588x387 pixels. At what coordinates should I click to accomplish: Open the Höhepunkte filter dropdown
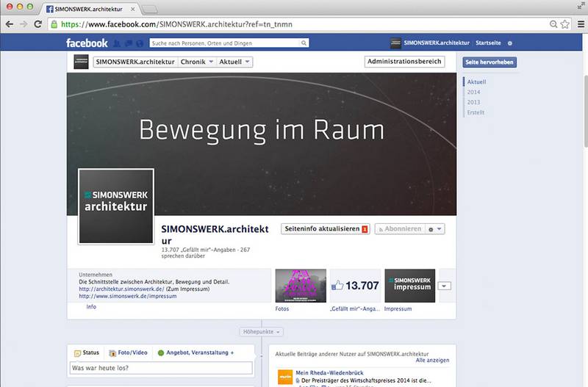262,332
